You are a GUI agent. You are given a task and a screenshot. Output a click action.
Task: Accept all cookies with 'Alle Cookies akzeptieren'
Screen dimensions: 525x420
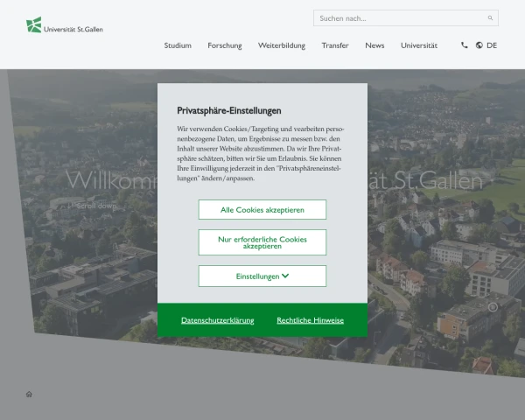[262, 210]
